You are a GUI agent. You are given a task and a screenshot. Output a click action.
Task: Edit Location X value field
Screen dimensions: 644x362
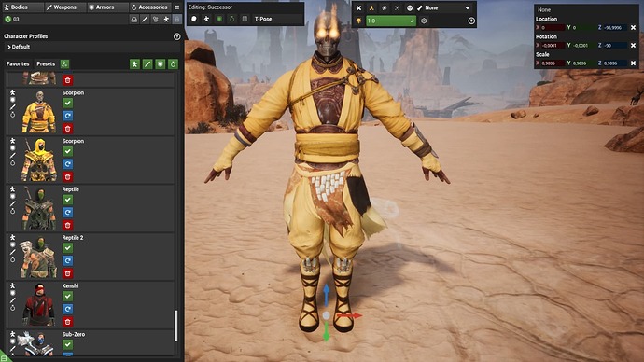pos(553,27)
